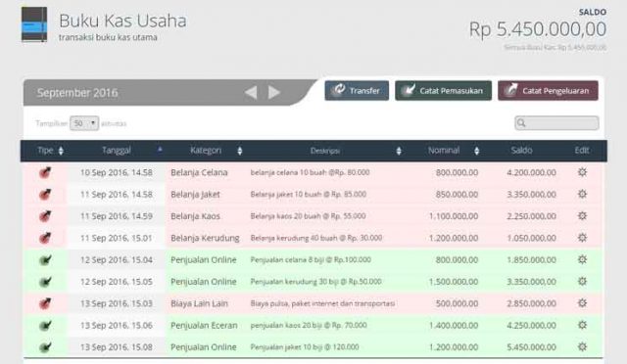Sort table by Tanggal column header
This screenshot has width=627, height=364.
(117, 151)
